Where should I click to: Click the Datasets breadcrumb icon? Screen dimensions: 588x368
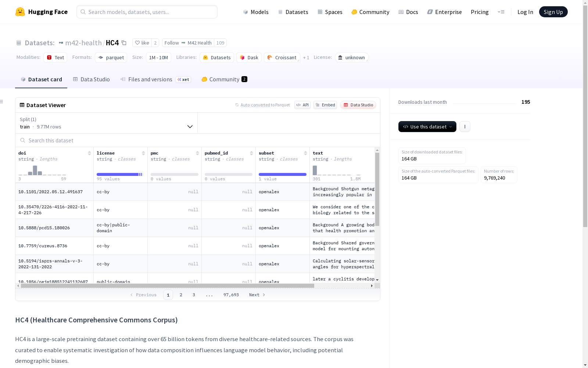(19, 43)
